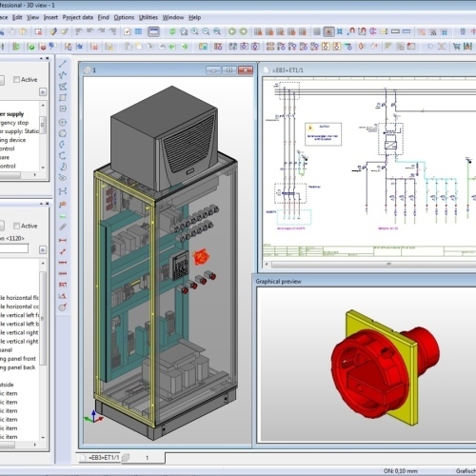
Task: Open the Find menu
Action: [x=103, y=17]
